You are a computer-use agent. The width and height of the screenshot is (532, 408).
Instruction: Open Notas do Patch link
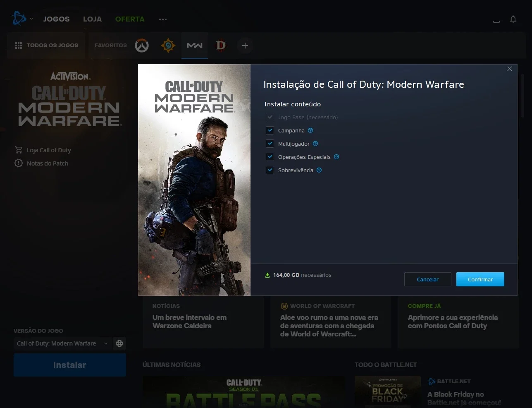pos(41,163)
